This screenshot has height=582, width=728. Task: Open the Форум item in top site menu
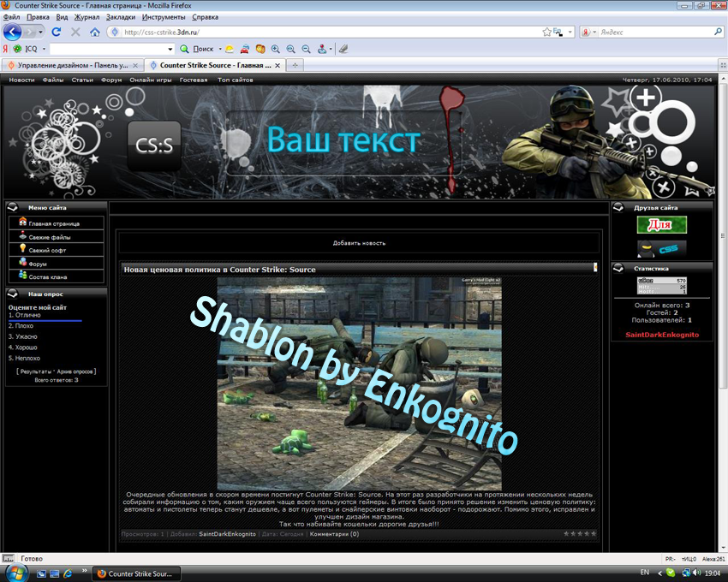[x=111, y=80]
